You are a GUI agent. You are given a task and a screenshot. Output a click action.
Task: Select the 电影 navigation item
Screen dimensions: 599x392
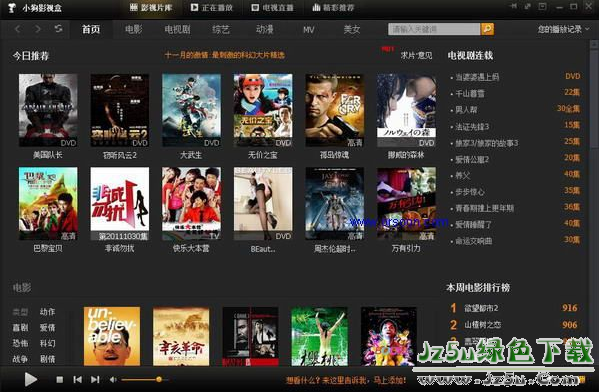134,29
